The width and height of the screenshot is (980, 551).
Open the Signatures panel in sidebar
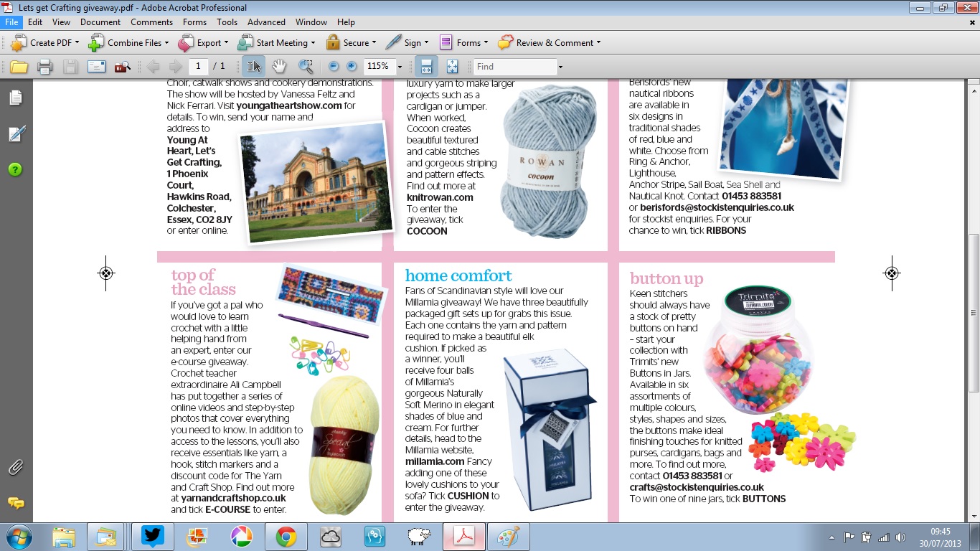click(16, 133)
